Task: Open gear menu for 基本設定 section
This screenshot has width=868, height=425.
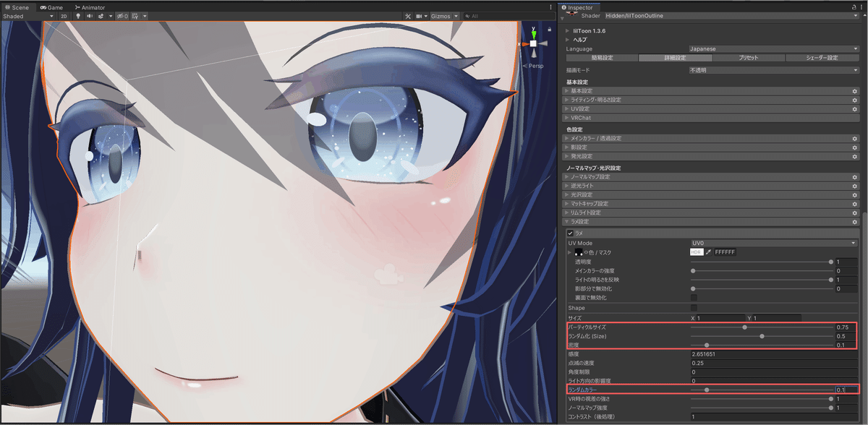Action: [854, 91]
